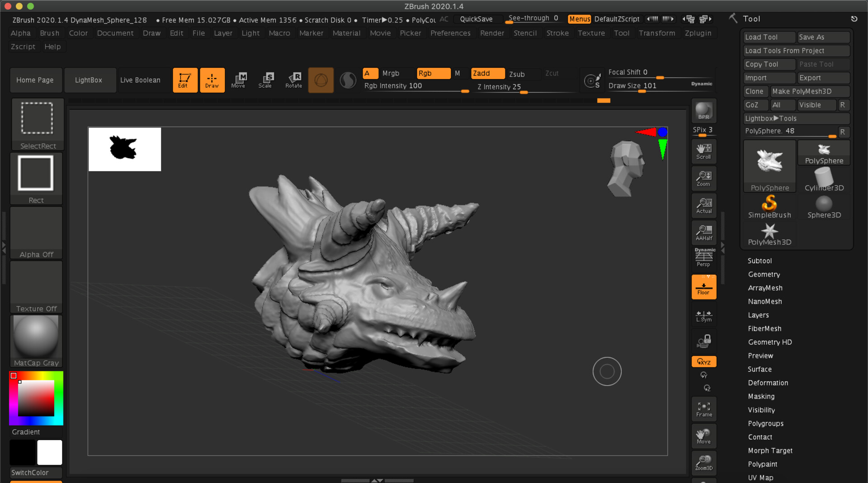Hide the Floor grid
The image size is (868, 483).
tap(703, 286)
